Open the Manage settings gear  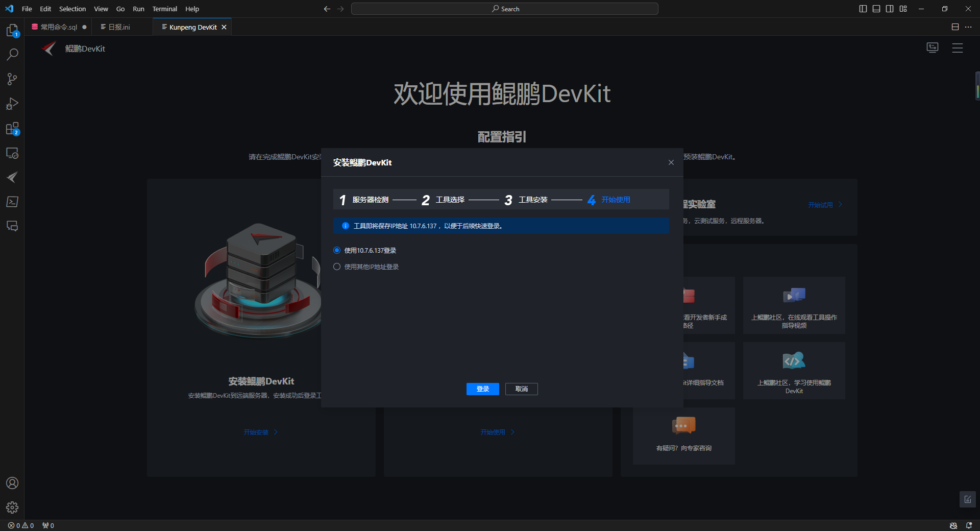tap(12, 507)
